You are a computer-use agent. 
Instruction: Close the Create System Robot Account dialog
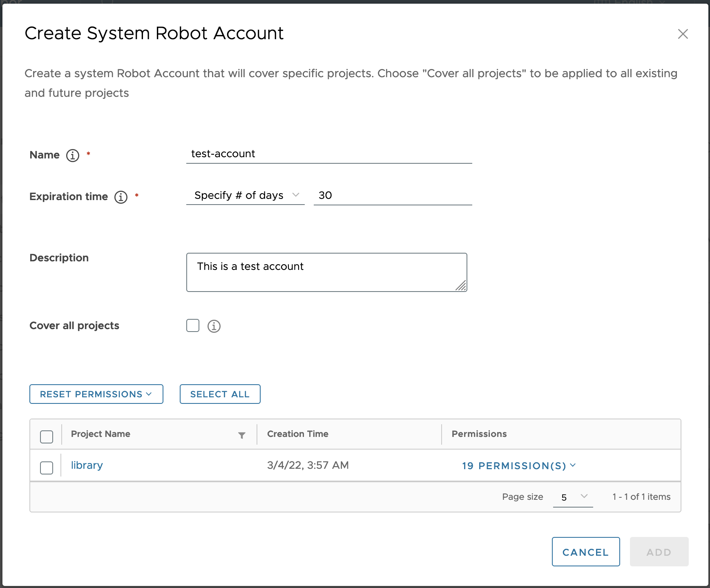683,34
